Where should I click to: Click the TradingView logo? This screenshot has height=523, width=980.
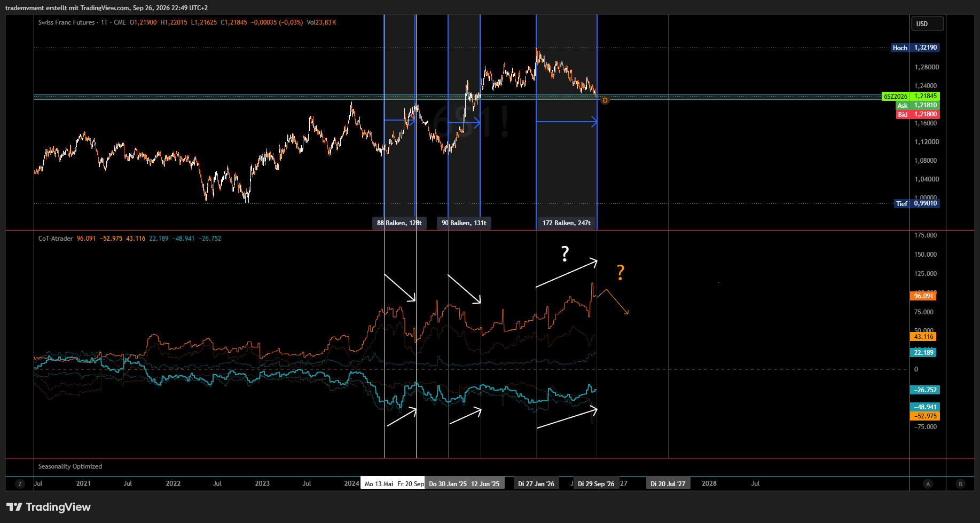click(49, 507)
